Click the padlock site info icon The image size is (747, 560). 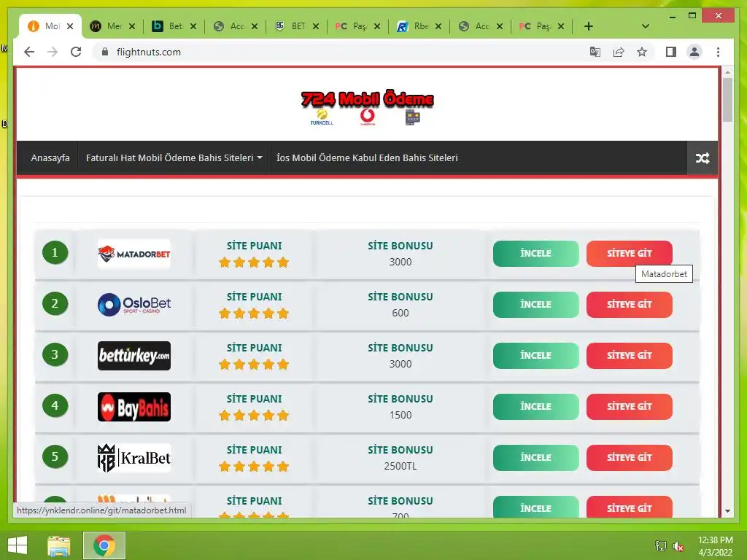105,52
